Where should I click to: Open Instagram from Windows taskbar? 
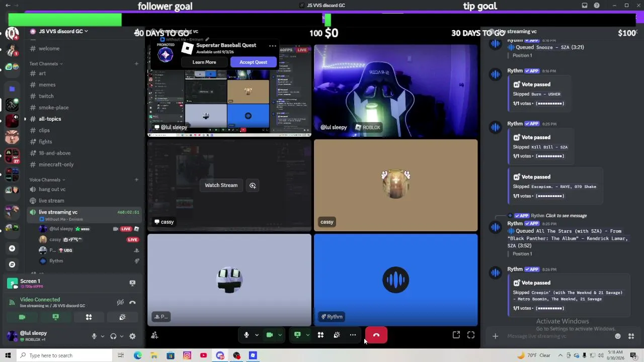coord(187,355)
